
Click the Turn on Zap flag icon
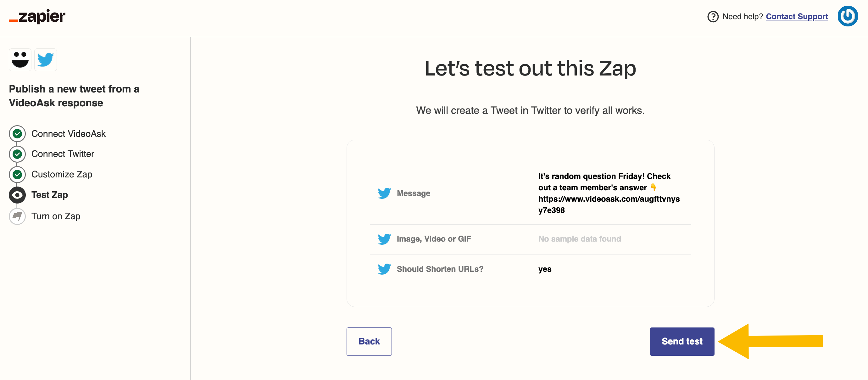17,216
